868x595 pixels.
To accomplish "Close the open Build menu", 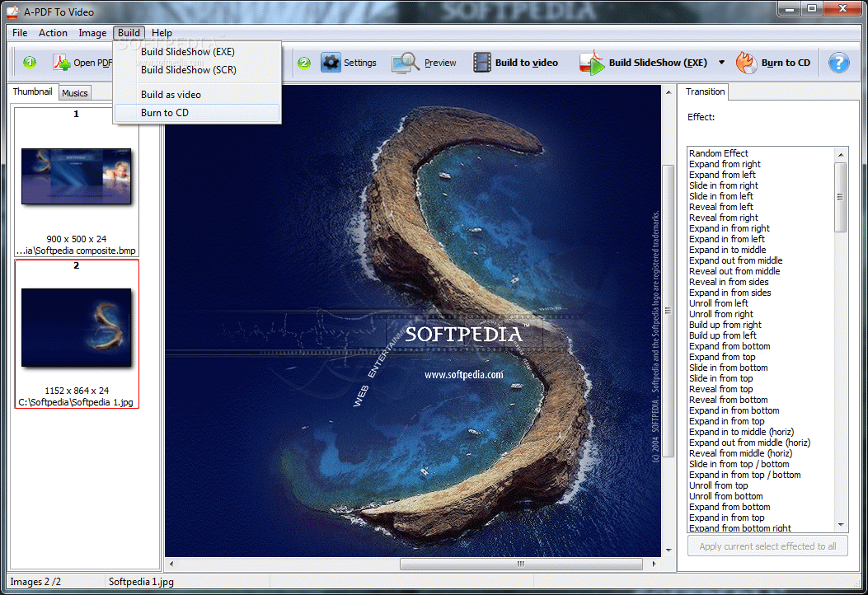I will tap(129, 33).
